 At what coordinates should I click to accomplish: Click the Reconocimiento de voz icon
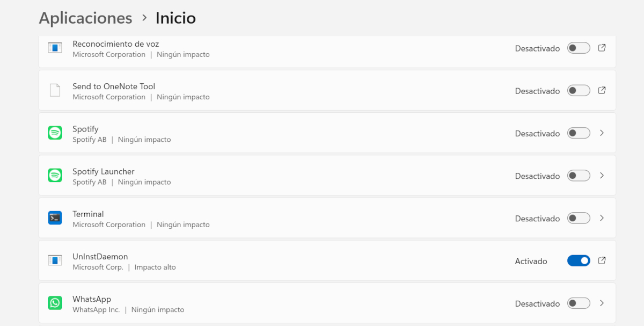55,48
